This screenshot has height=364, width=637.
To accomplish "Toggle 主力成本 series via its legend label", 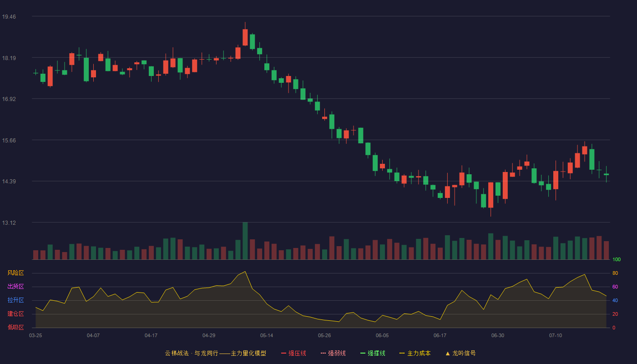I will pos(419,354).
